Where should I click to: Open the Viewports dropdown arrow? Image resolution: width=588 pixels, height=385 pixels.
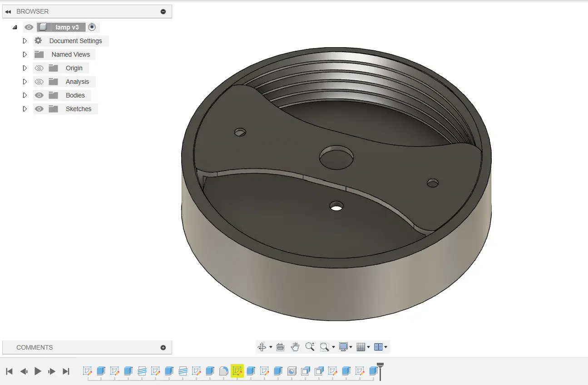click(386, 347)
